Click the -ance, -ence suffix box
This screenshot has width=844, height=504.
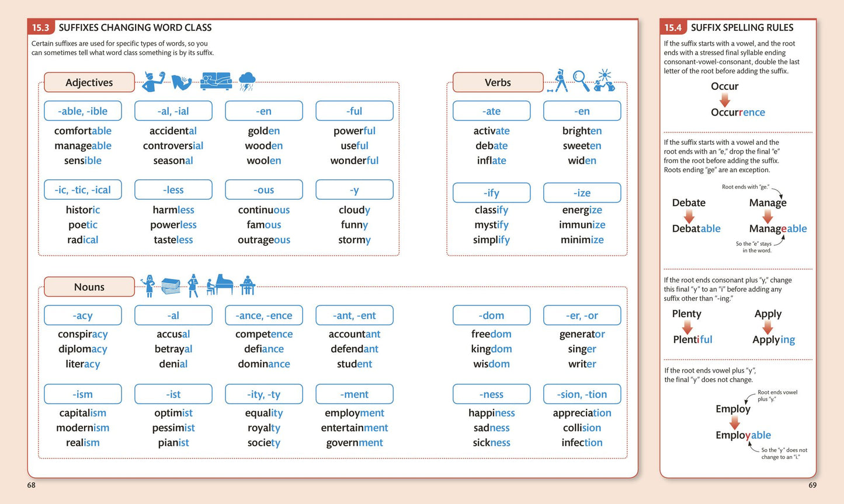click(264, 315)
